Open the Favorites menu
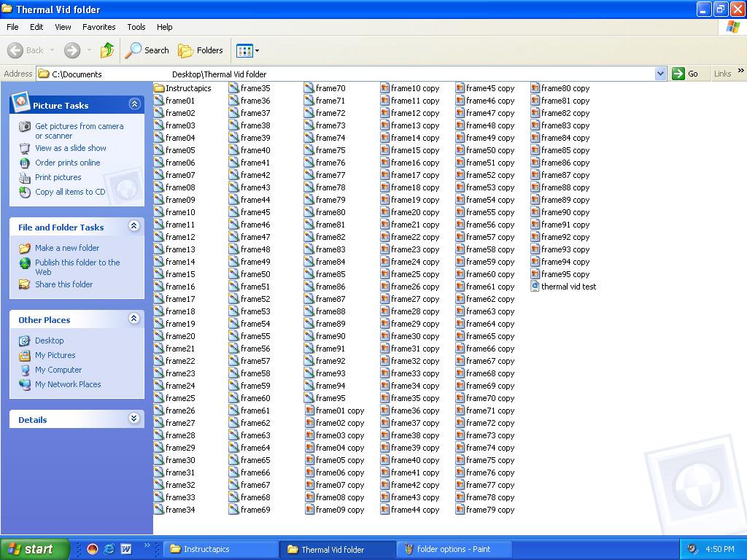 point(98,27)
